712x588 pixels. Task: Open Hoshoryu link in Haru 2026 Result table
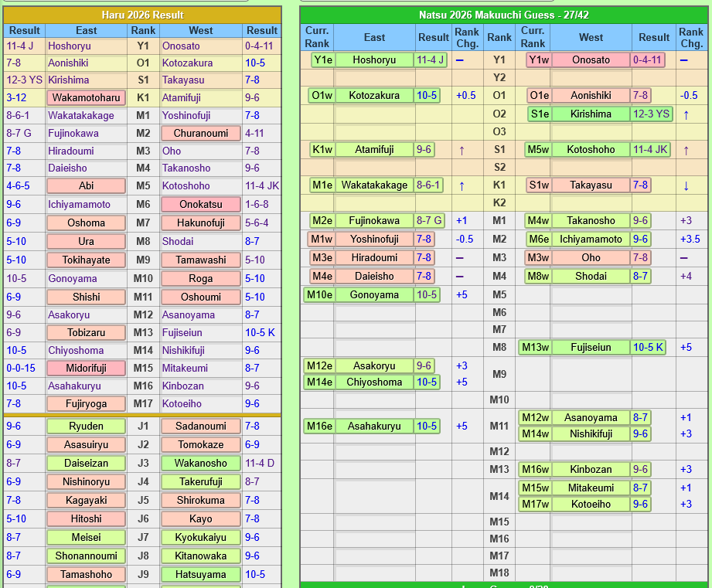70,46
